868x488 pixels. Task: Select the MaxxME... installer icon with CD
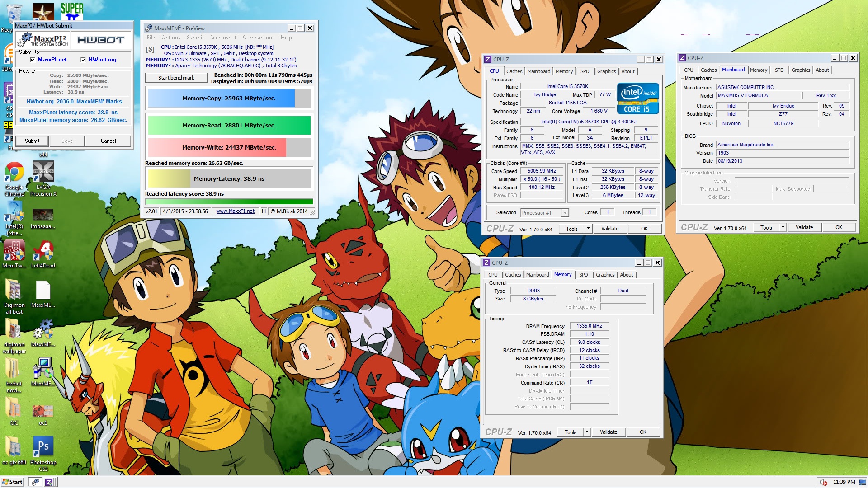pyautogui.click(x=43, y=372)
